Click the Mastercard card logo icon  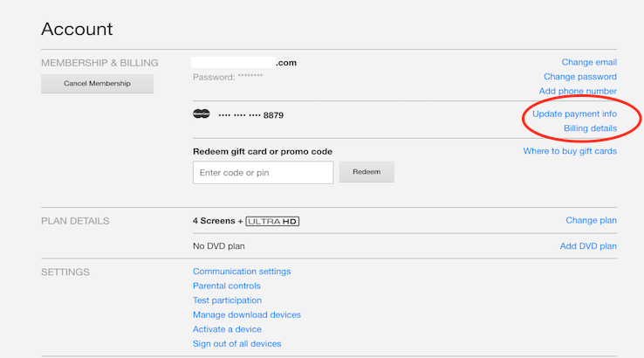202,114
